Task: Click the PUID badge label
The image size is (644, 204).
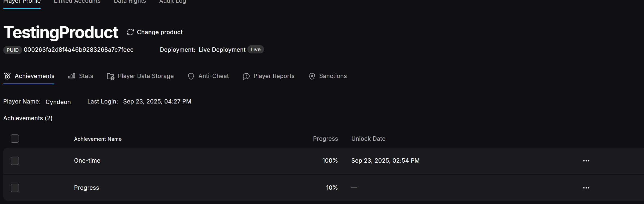Action: click(x=13, y=50)
